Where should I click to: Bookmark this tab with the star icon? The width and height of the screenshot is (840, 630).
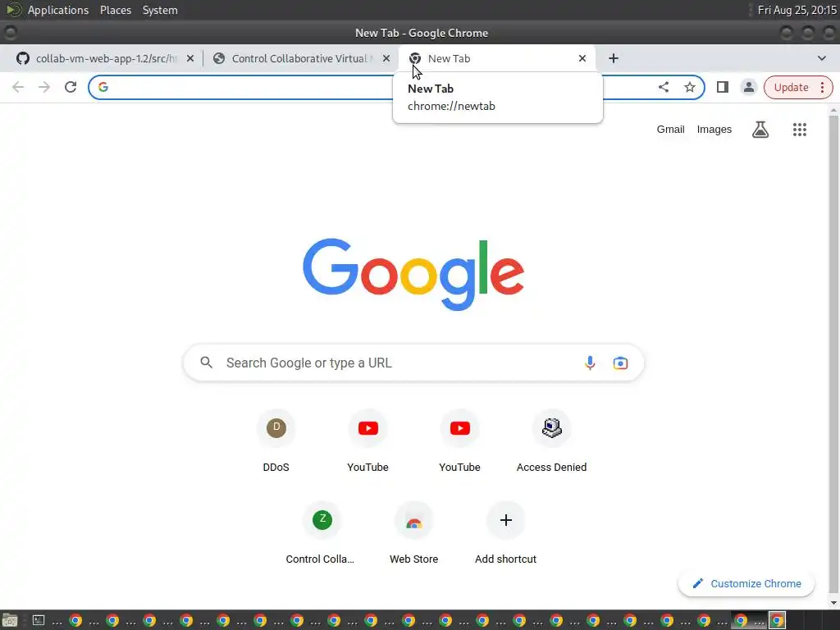tap(689, 87)
